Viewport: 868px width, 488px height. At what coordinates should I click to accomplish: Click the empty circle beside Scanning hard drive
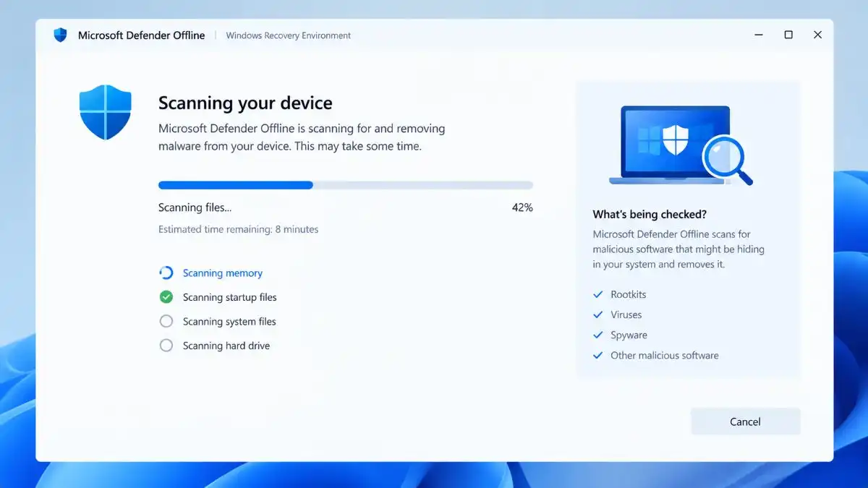(166, 346)
